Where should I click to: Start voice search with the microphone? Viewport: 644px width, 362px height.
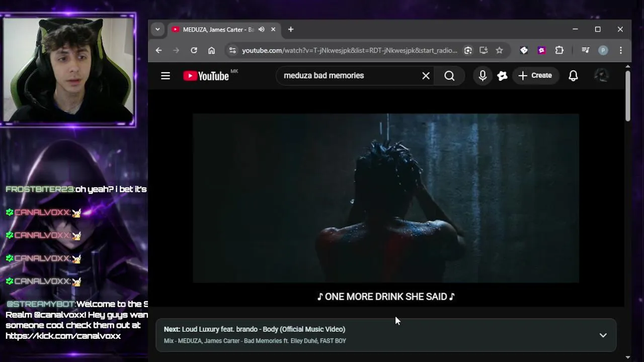[482, 76]
